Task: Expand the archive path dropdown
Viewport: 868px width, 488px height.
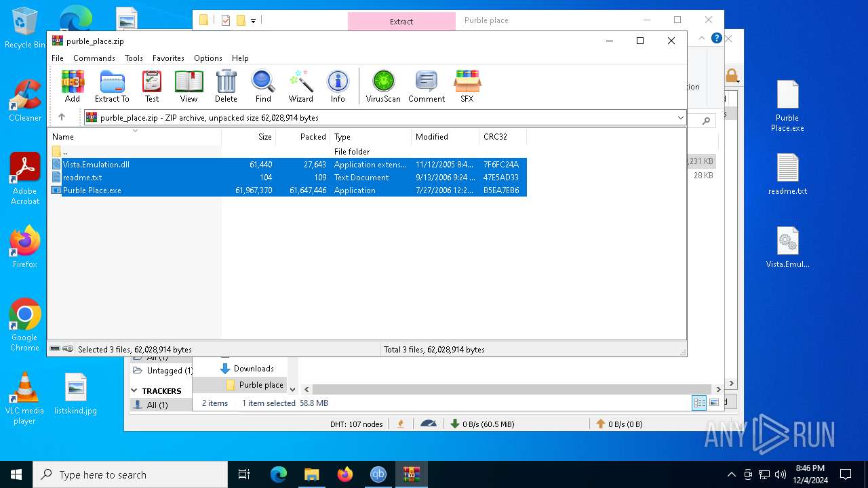Action: pyautogui.click(x=680, y=118)
